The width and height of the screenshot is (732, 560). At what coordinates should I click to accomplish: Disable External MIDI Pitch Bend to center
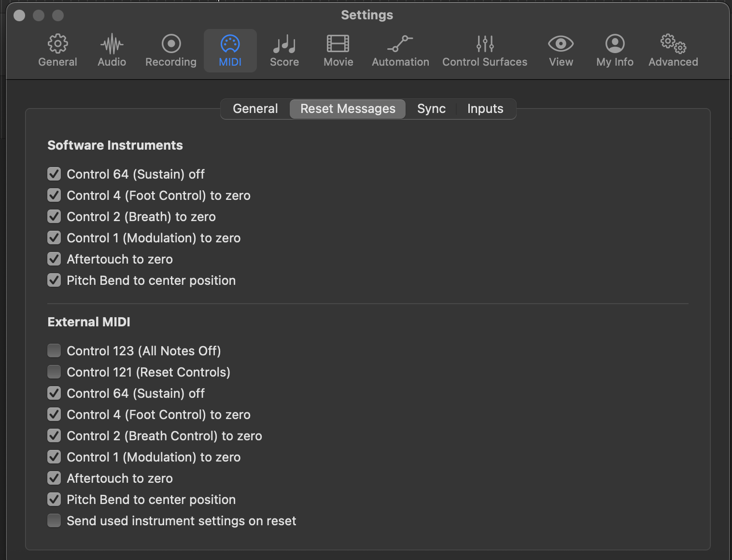coord(54,499)
